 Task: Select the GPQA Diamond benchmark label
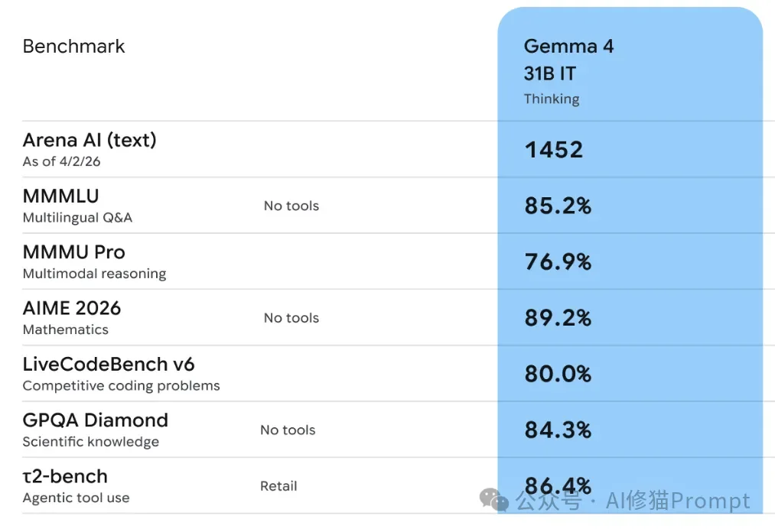coord(95,420)
